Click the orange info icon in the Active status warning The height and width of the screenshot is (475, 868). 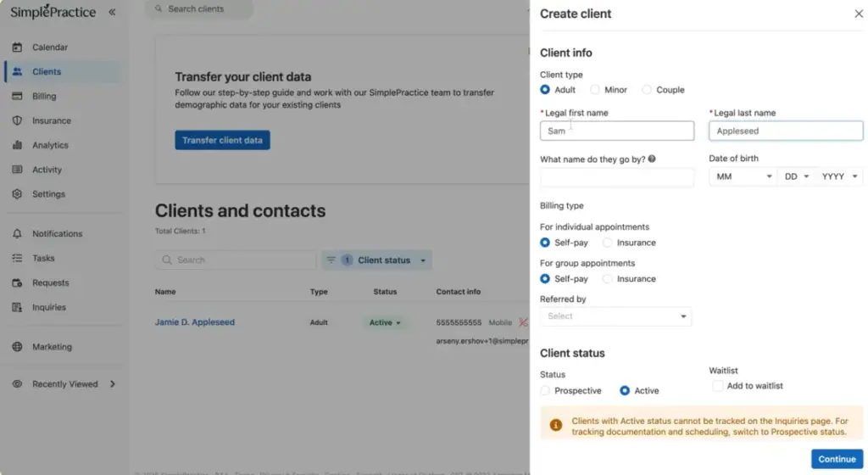coord(556,425)
